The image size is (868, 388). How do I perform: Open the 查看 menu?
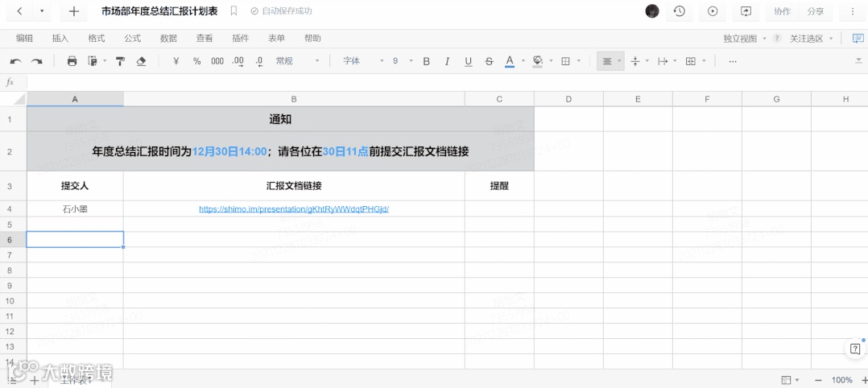tap(205, 38)
